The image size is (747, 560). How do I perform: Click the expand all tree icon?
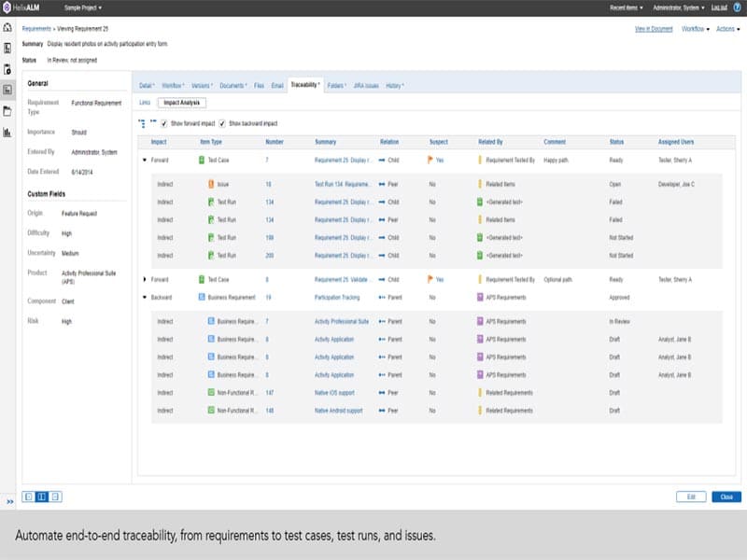(141, 122)
